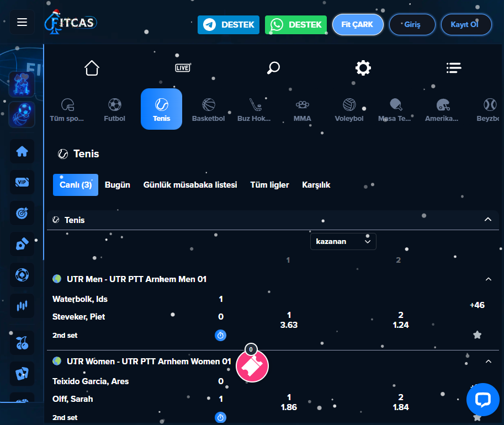
Task: Switch to the Tüm ligler tab
Action: click(269, 185)
